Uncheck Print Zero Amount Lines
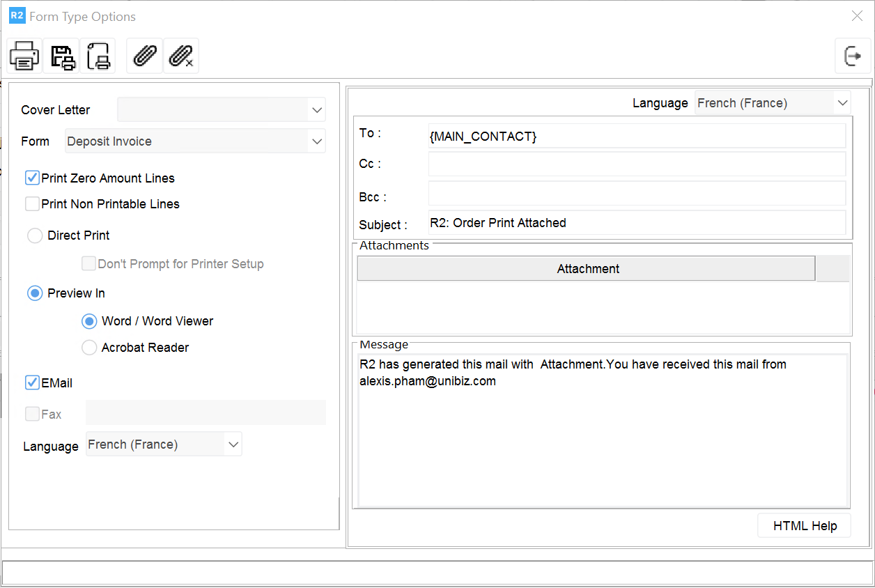Image resolution: width=875 pixels, height=588 pixels. pyautogui.click(x=32, y=178)
